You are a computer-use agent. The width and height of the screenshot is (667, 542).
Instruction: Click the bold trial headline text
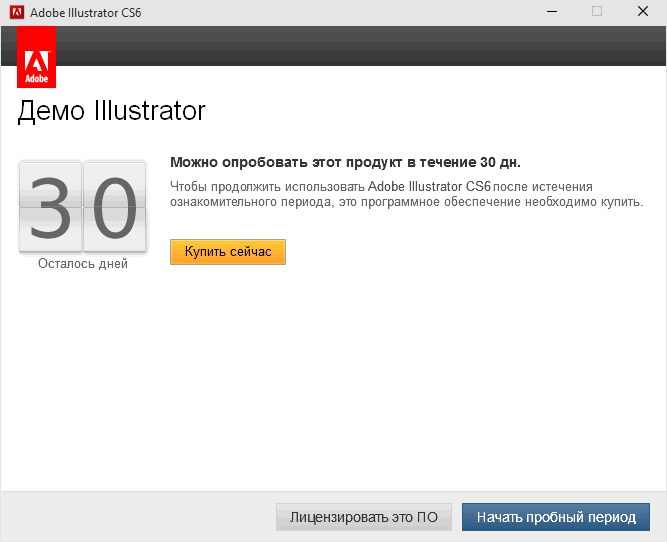click(x=345, y=162)
